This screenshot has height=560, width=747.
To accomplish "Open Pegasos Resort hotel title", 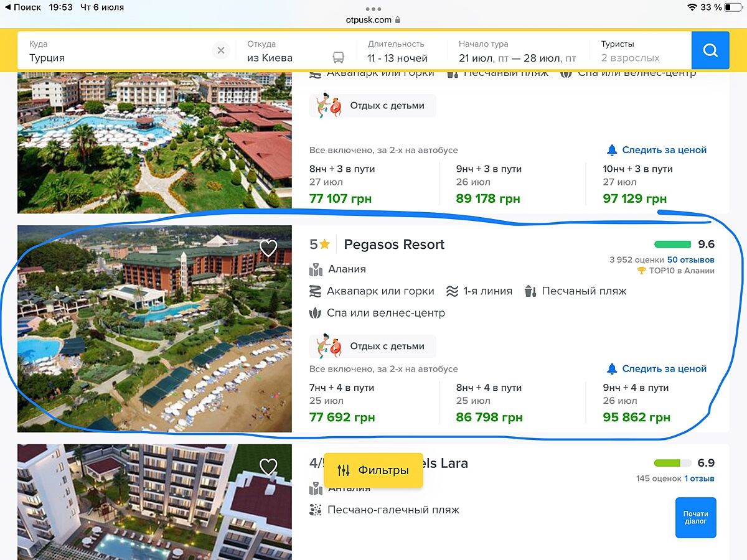I will 394,245.
